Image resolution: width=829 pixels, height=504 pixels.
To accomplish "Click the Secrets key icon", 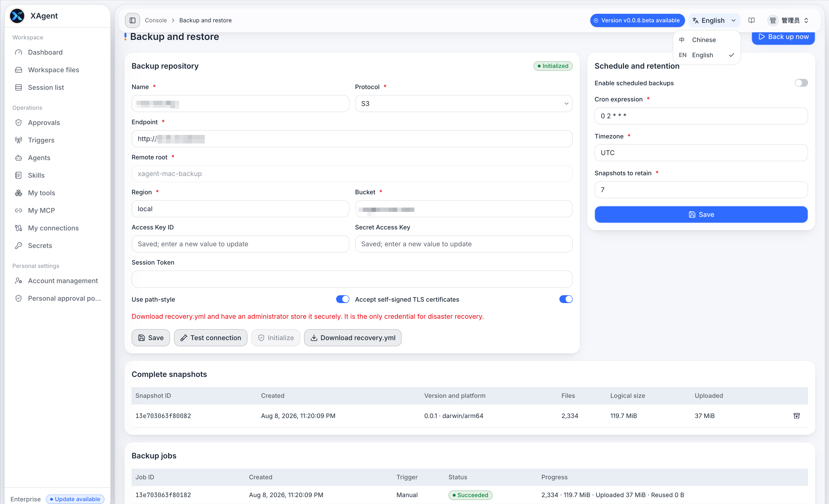I will coord(19,246).
